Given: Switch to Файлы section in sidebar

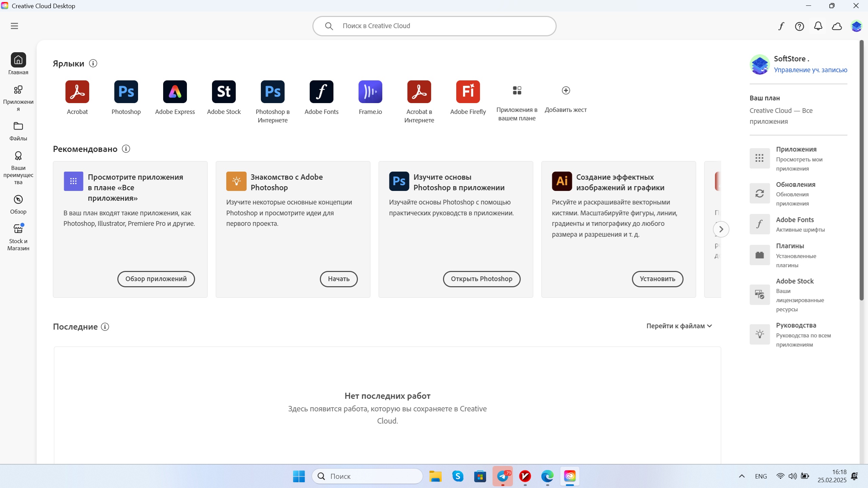Looking at the screenshot, I should 18,131.
